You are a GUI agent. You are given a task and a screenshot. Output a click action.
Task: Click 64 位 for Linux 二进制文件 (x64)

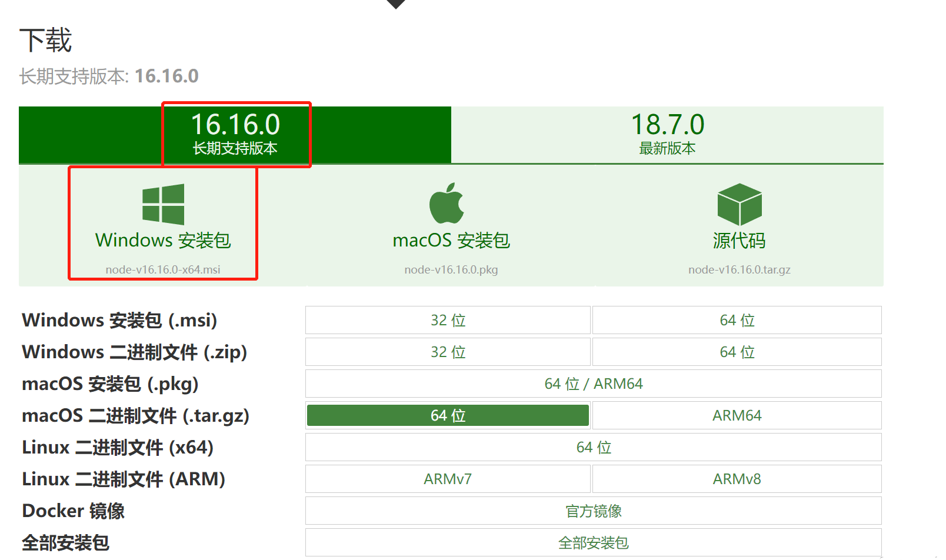click(x=593, y=447)
